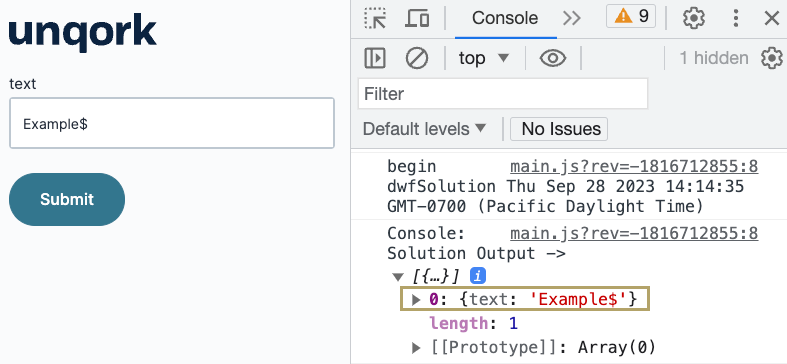Screen dimensions: 787x364
Task: Open the DevTools three-dot menu
Action: [735, 18]
